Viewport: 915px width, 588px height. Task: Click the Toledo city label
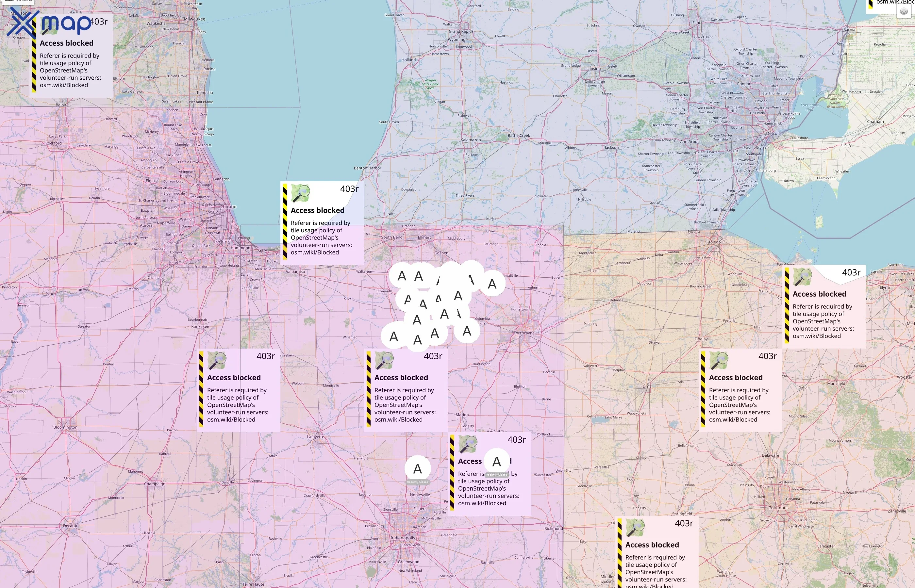coord(714,242)
